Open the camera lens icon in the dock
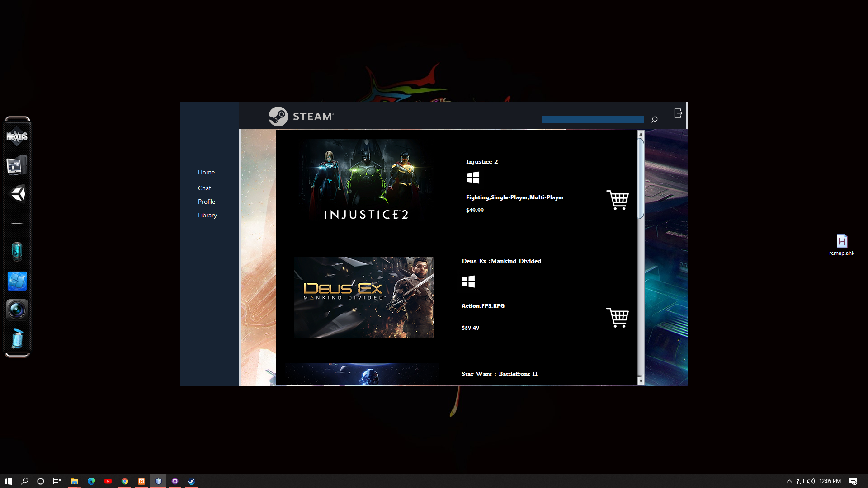The image size is (868, 488). (x=17, y=310)
